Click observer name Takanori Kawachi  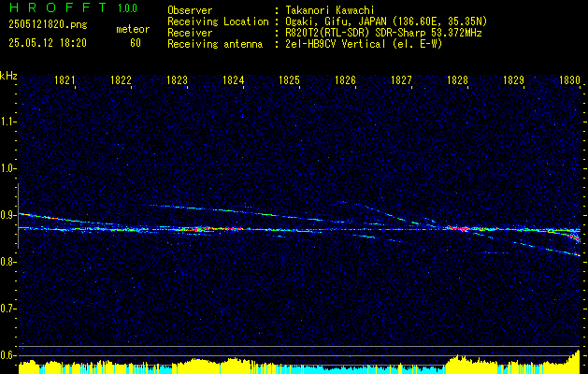330,10
